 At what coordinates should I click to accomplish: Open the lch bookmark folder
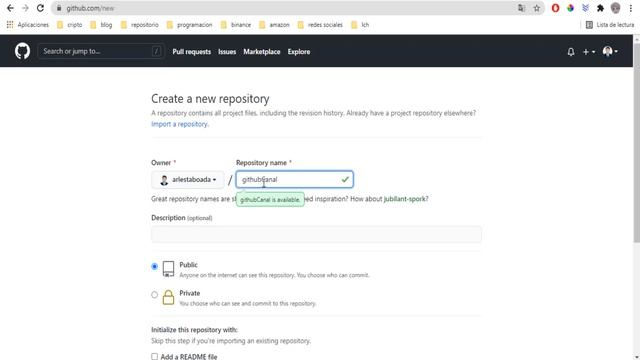pyautogui.click(x=360, y=25)
